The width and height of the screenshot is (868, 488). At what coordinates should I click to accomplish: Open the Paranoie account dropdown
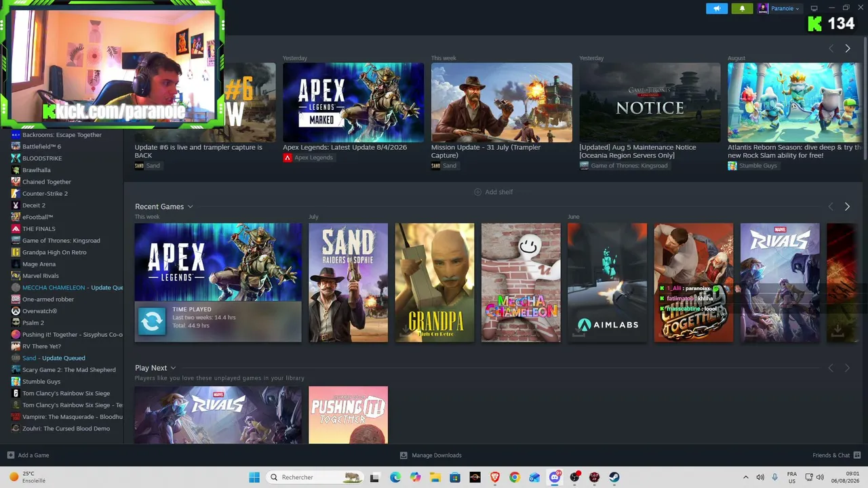[785, 8]
